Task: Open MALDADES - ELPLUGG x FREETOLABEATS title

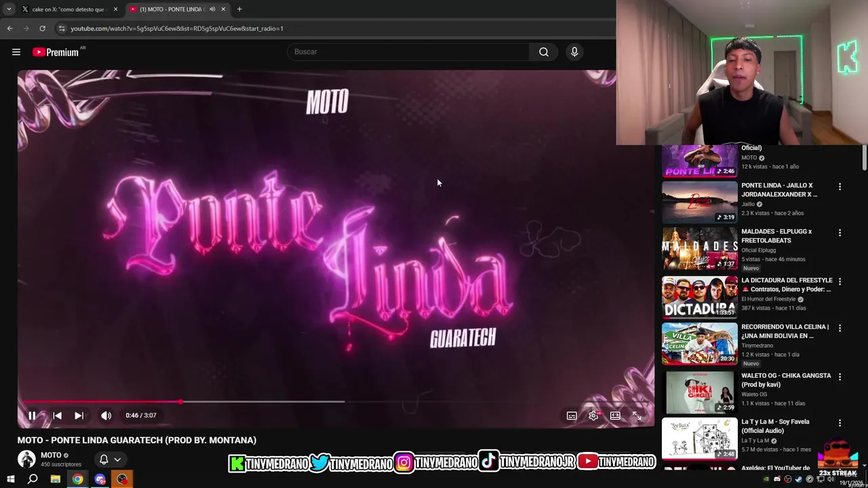Action: [776, 236]
